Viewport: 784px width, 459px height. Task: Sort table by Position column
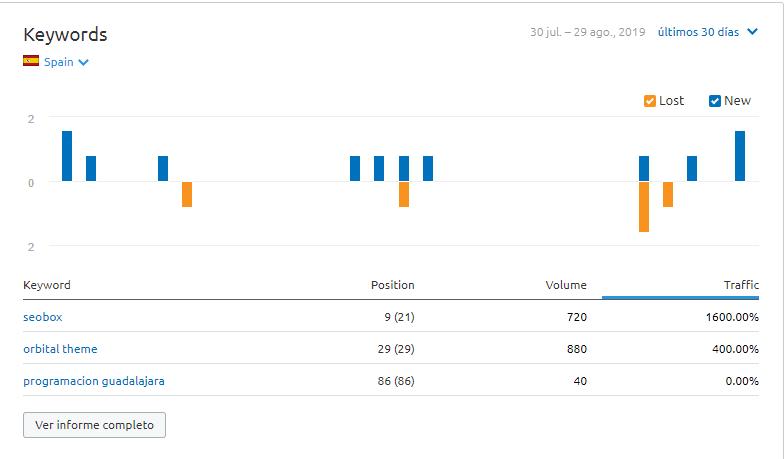point(392,285)
